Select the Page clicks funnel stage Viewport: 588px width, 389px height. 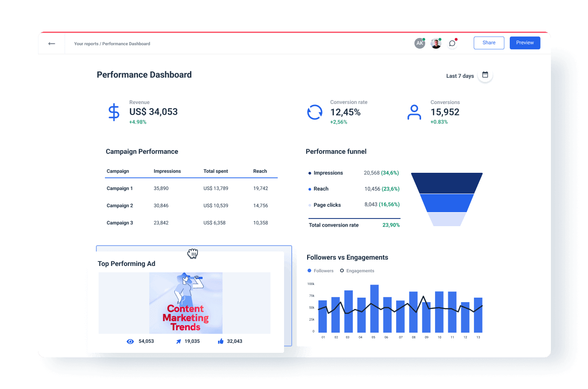pos(327,205)
